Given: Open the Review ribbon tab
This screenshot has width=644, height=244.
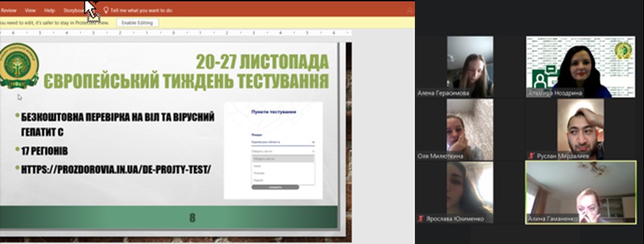Looking at the screenshot, I should (x=8, y=11).
